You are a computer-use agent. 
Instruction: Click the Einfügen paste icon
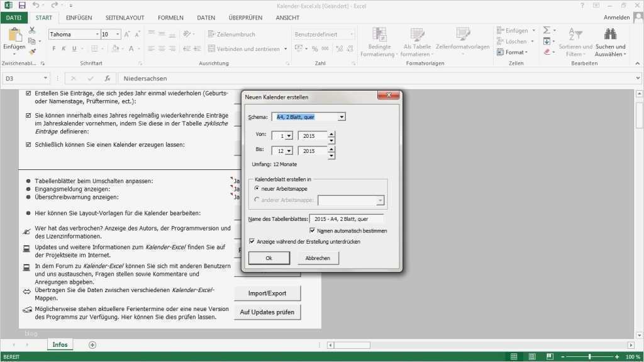pos(14,35)
